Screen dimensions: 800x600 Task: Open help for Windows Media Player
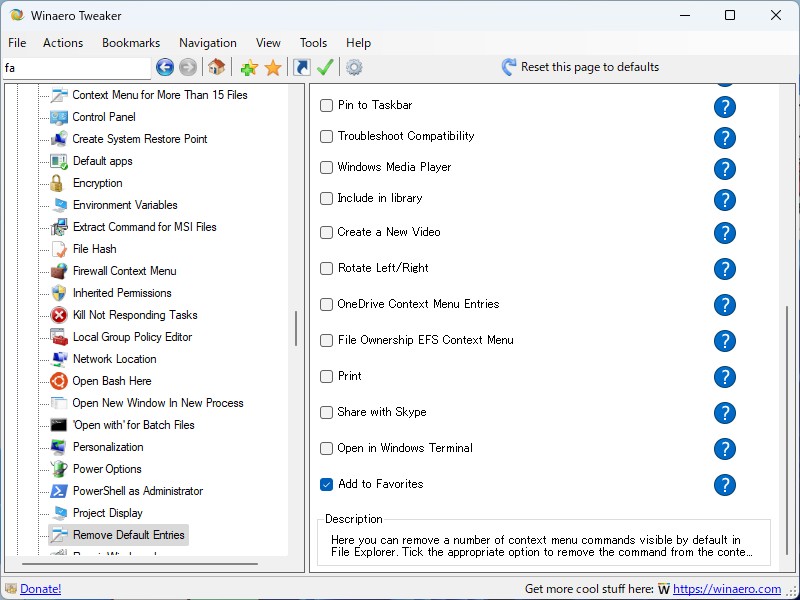[724, 169]
